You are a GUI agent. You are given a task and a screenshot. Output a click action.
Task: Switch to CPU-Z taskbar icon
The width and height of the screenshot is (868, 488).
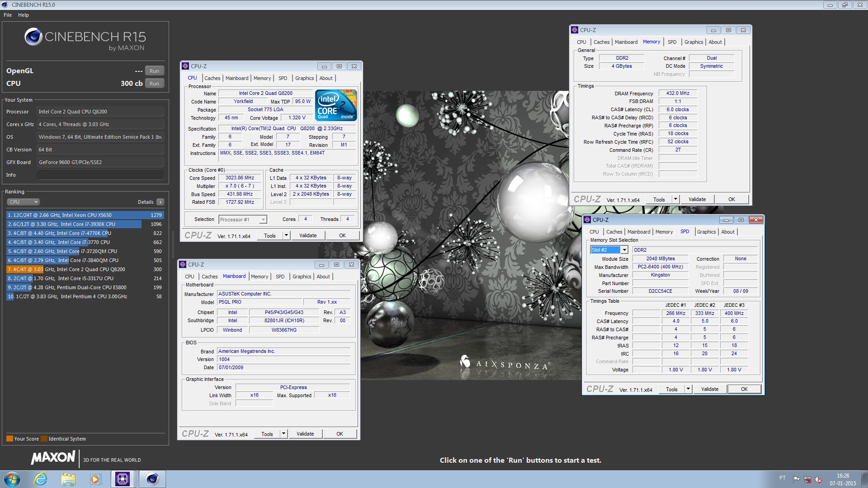point(123,479)
